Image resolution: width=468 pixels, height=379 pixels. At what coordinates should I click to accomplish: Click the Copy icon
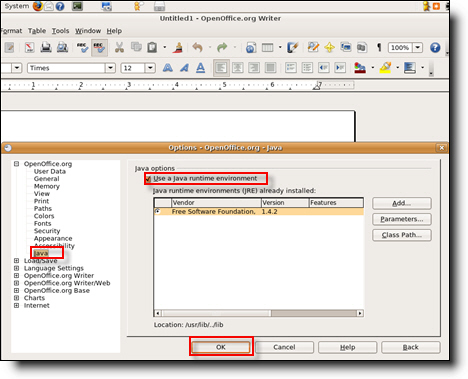point(136,47)
